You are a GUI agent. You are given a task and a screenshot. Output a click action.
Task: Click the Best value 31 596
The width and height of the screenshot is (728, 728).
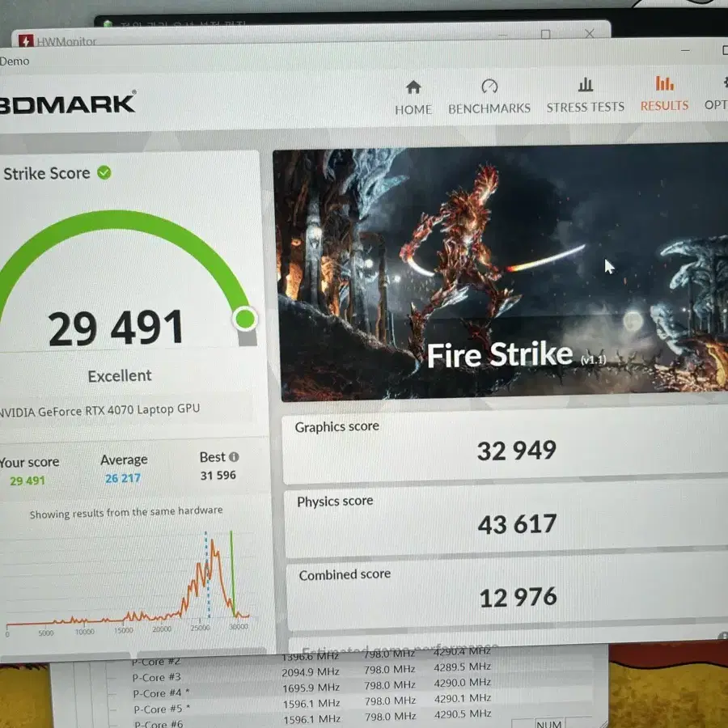218,476
